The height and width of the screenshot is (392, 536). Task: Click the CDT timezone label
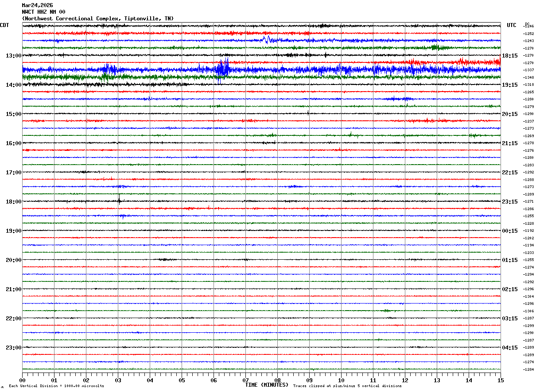point(5,25)
